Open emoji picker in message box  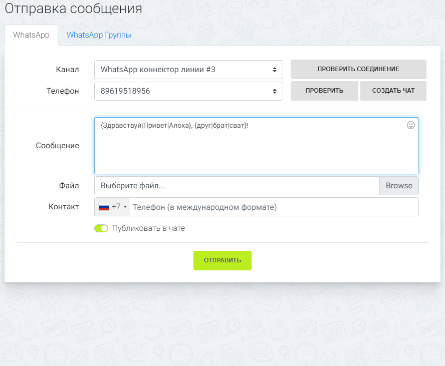click(x=411, y=125)
